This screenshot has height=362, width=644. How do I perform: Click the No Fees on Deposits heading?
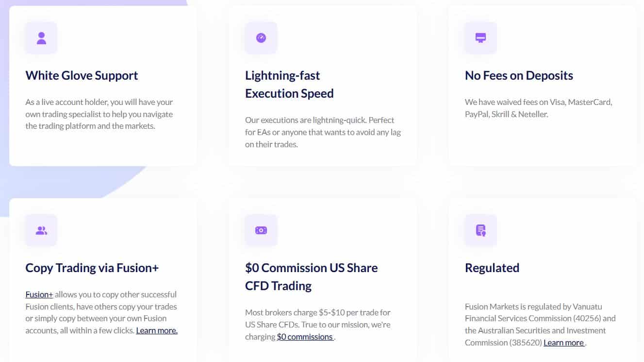click(x=519, y=75)
